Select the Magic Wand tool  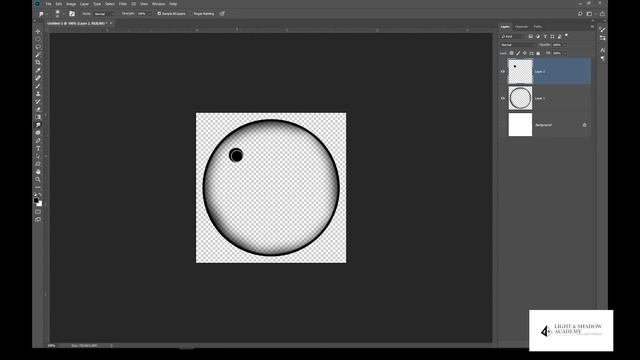point(38,55)
